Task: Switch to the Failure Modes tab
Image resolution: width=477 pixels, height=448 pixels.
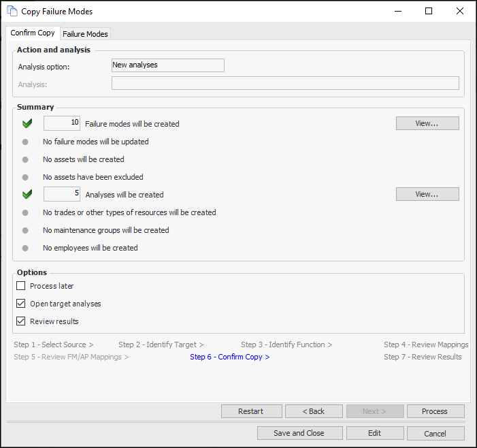Action: click(85, 34)
